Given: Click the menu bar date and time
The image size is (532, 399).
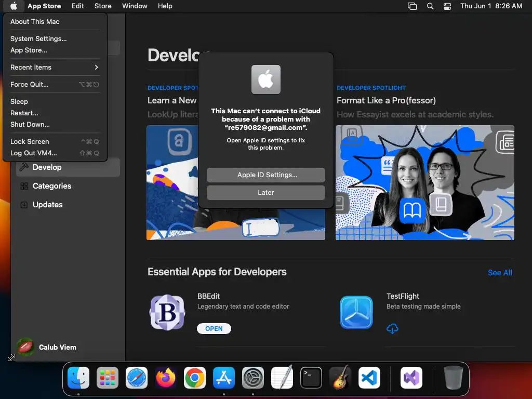Looking at the screenshot, I should pyautogui.click(x=491, y=6).
